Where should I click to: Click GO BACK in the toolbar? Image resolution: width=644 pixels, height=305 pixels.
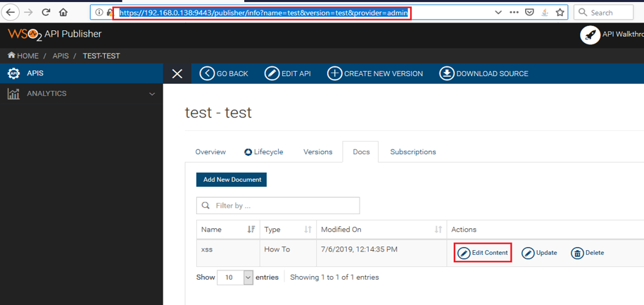point(224,73)
